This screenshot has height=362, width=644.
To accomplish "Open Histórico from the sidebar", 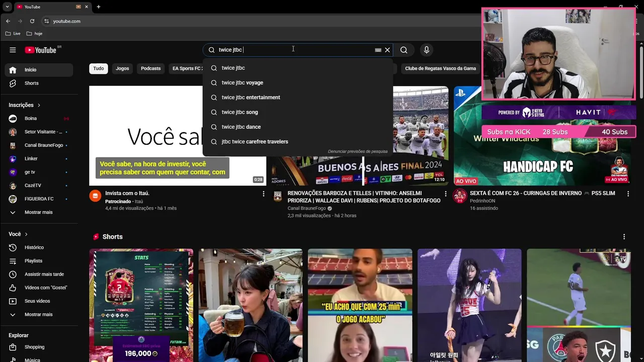I will tap(39, 247).
